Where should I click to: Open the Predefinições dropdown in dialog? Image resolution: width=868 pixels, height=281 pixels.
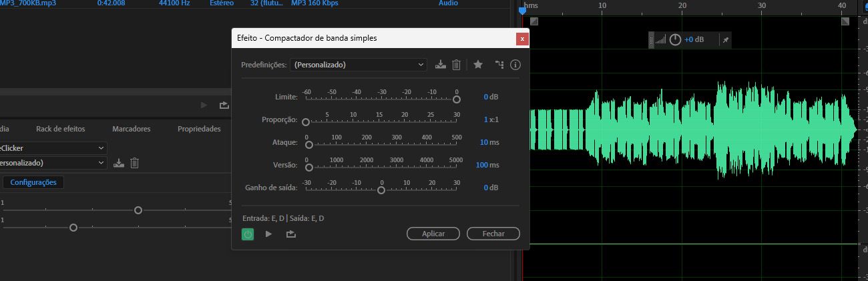358,65
